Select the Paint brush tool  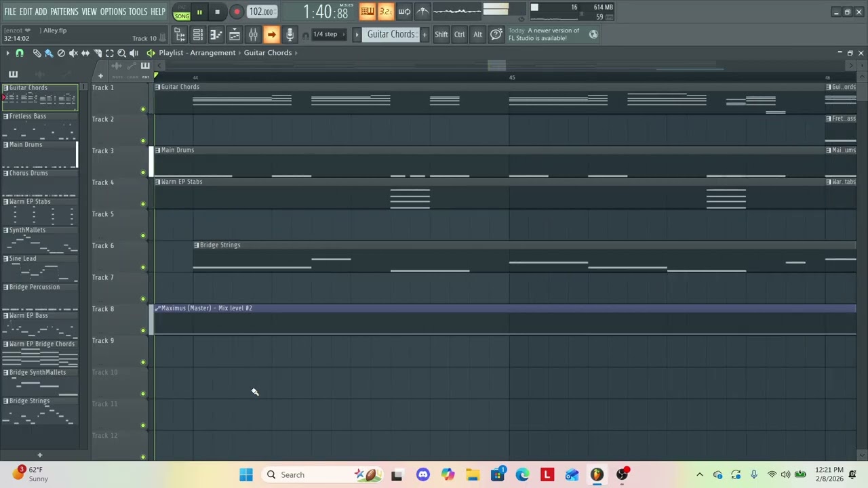coord(49,53)
